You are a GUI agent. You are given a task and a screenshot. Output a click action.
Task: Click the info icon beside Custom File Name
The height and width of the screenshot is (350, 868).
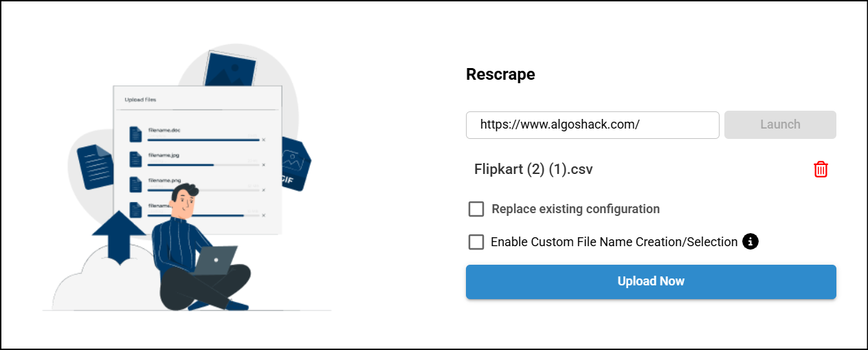point(750,241)
